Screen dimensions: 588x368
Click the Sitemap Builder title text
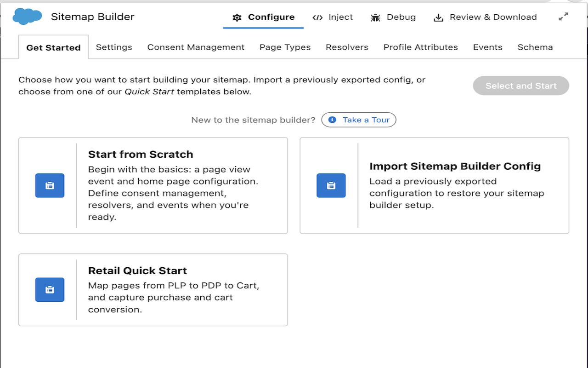tap(93, 17)
